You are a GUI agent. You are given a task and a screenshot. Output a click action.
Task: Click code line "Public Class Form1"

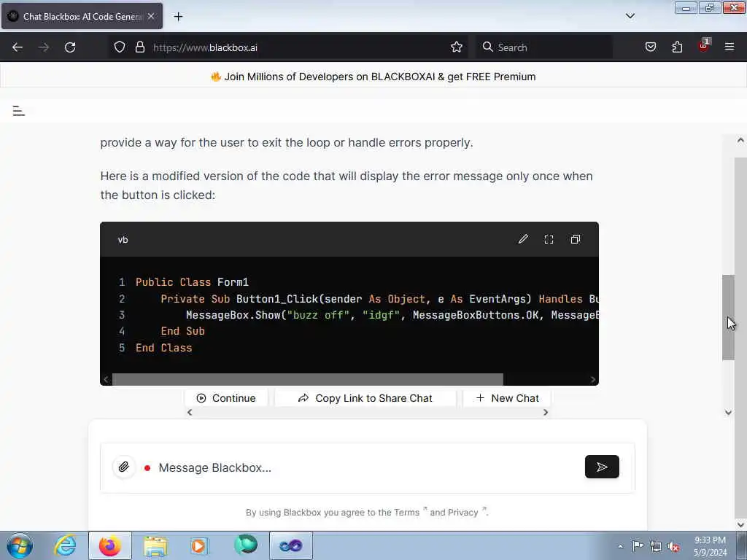[192, 282]
